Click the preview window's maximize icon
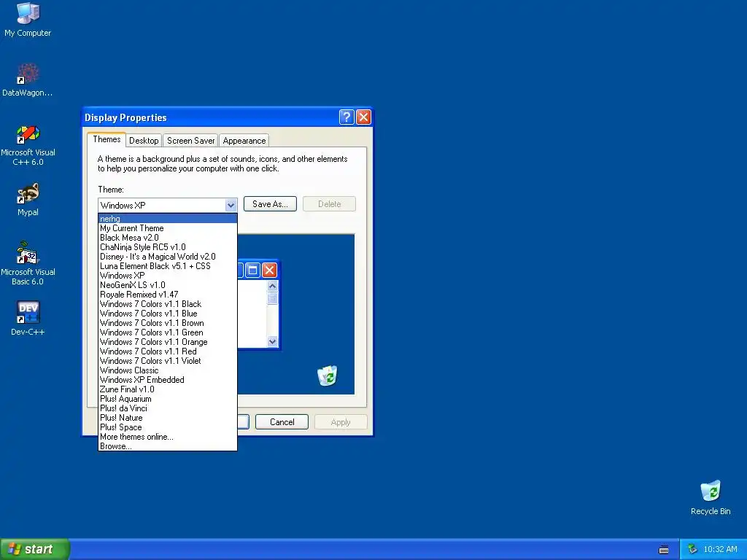 click(x=253, y=271)
